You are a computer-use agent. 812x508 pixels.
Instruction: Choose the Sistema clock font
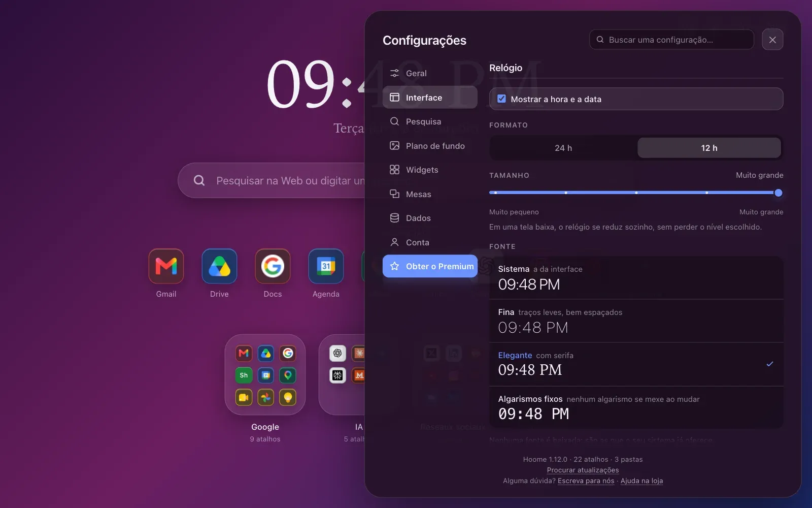point(636,277)
